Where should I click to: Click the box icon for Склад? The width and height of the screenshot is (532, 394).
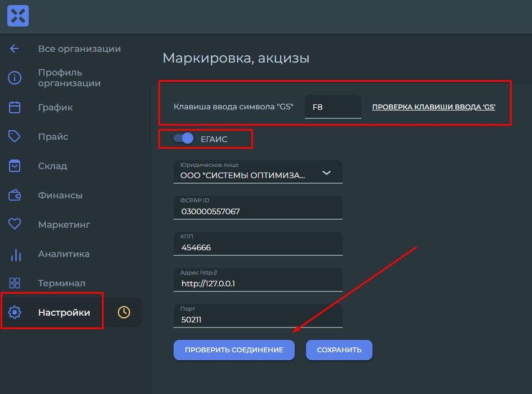pos(15,166)
